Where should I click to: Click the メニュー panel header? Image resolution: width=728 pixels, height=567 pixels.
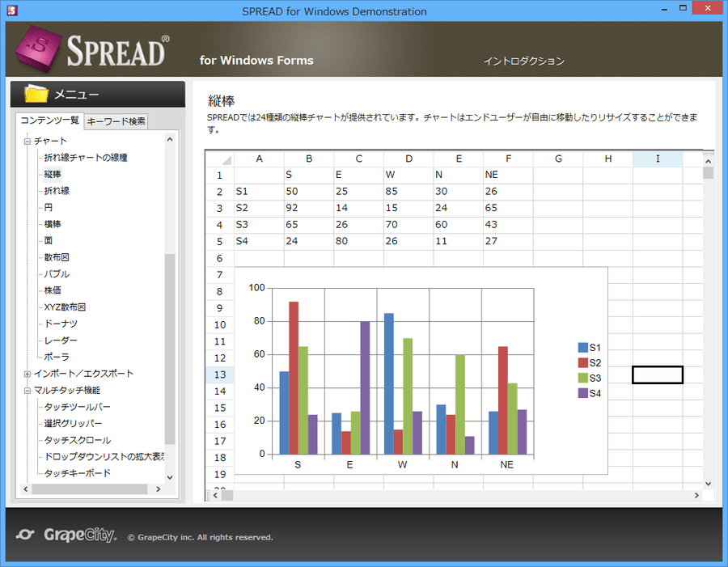(x=98, y=95)
